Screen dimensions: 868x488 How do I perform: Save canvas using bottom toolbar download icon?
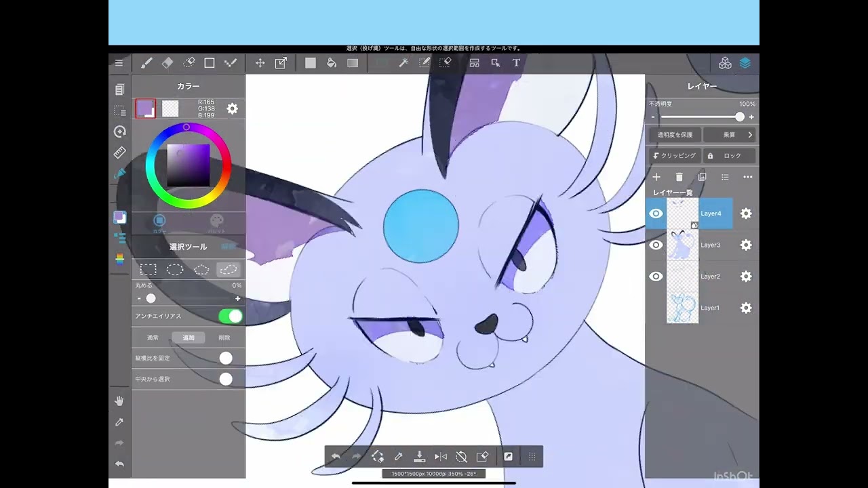point(420,457)
